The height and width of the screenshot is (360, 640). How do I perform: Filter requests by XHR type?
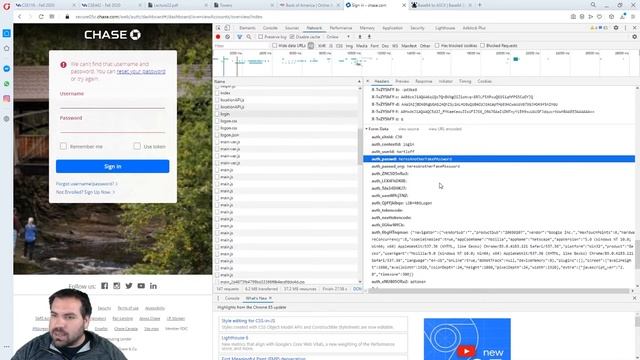click(x=322, y=46)
